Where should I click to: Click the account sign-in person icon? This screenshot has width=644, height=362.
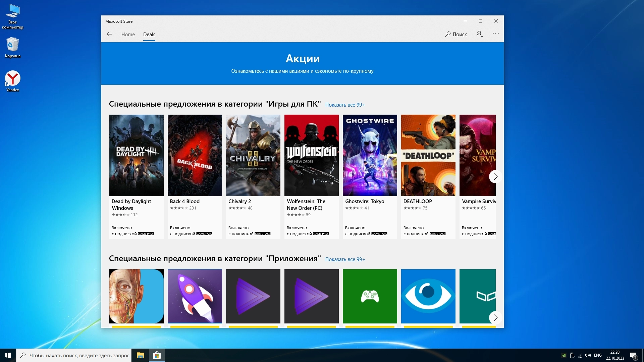click(x=480, y=34)
